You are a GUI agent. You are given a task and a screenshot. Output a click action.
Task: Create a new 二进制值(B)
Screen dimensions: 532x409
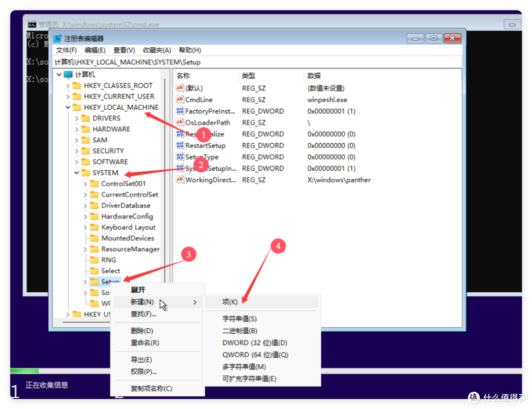point(261,331)
